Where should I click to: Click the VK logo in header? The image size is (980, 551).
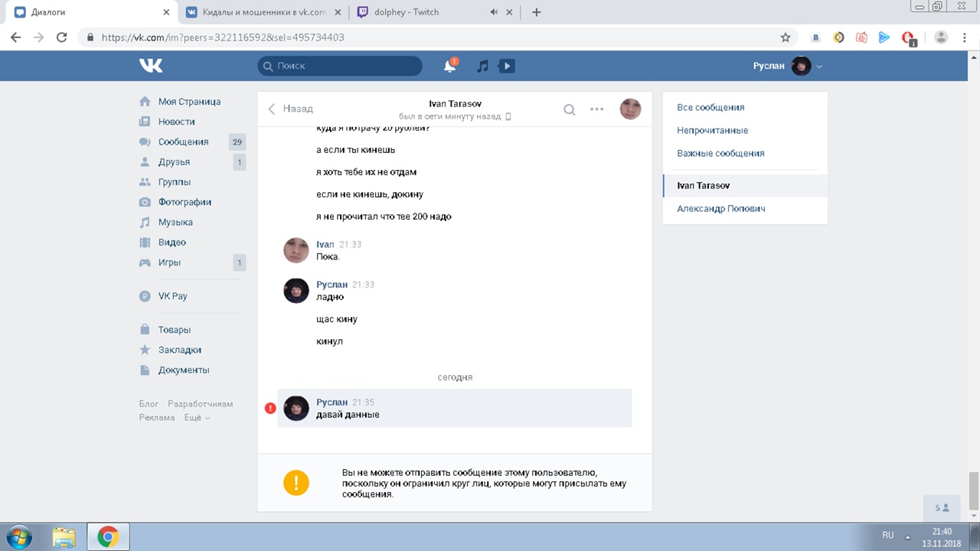[x=151, y=66]
